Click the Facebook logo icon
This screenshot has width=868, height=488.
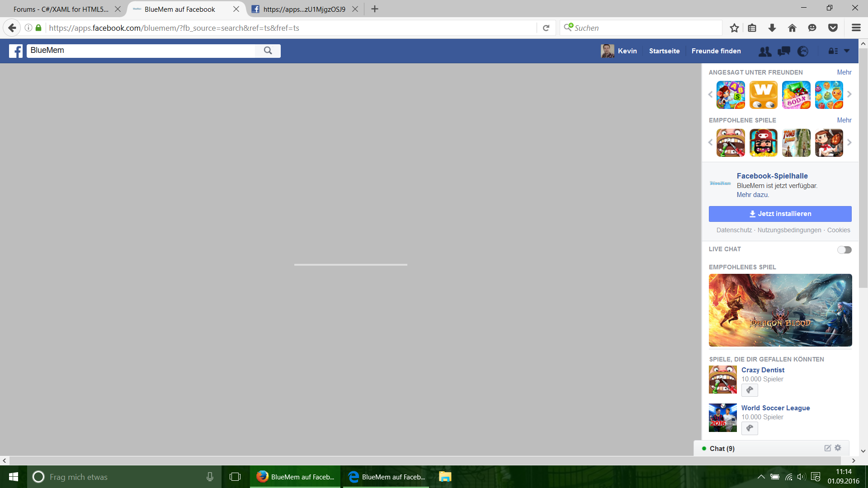[x=16, y=51]
